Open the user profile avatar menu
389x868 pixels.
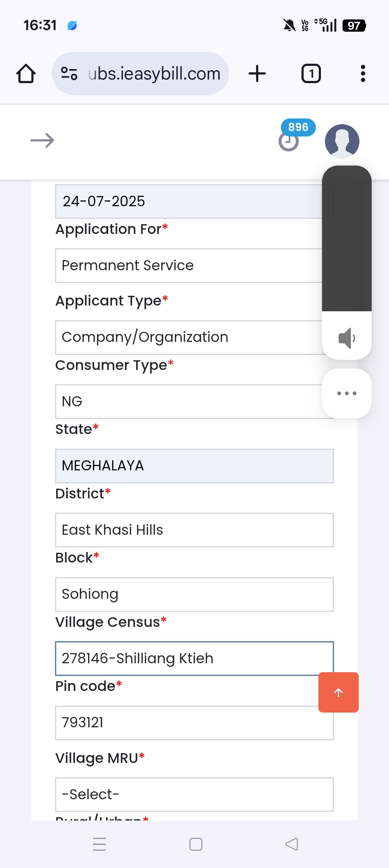(342, 141)
